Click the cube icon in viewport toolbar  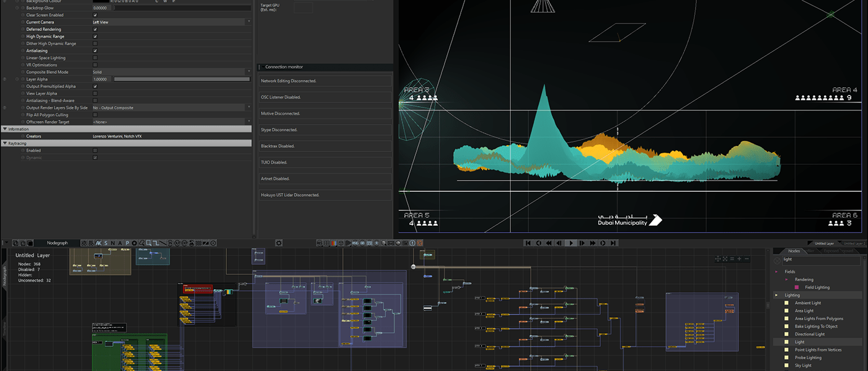(340, 243)
